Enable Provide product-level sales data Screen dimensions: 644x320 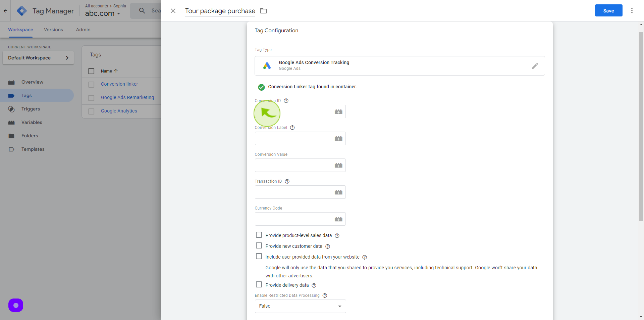259,235
